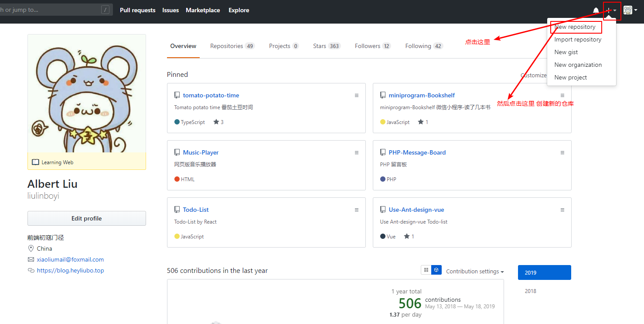Expand the Contribution settings dropdown
The width and height of the screenshot is (644, 324).
tap(475, 272)
